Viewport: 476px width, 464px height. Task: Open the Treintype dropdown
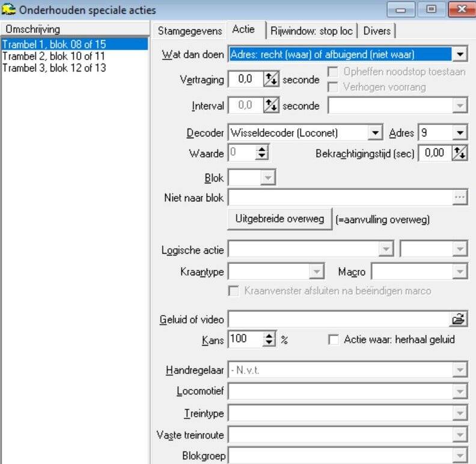[x=460, y=413]
